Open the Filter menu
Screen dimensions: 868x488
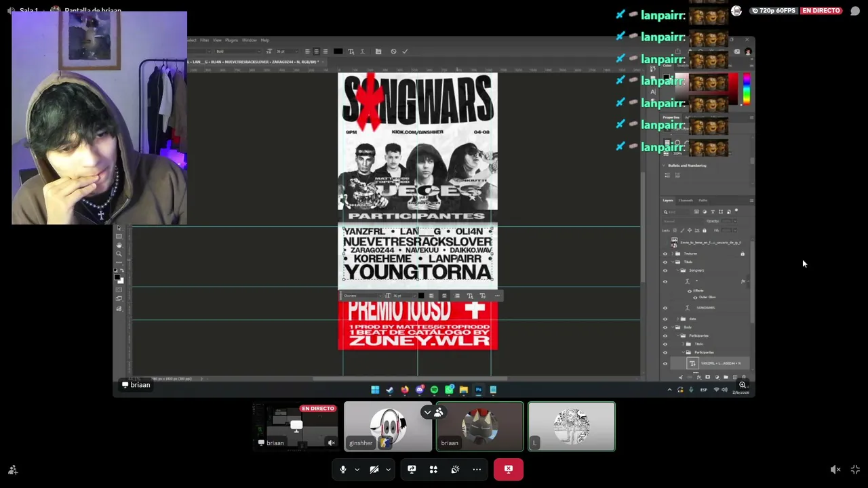tap(204, 40)
